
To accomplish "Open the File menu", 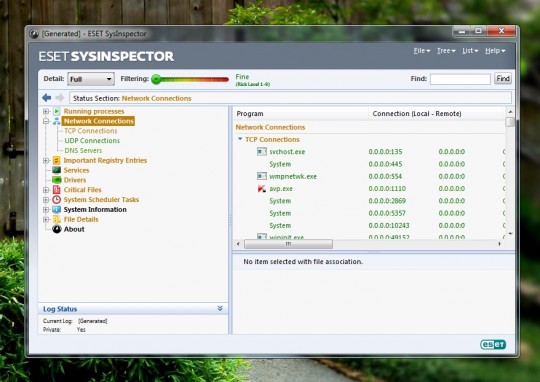I will tap(422, 51).
